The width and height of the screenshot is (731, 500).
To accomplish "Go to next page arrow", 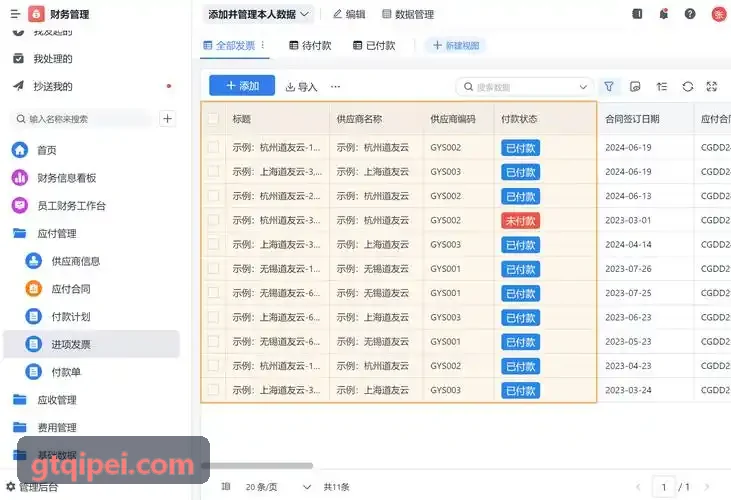I will pyautogui.click(x=707, y=487).
